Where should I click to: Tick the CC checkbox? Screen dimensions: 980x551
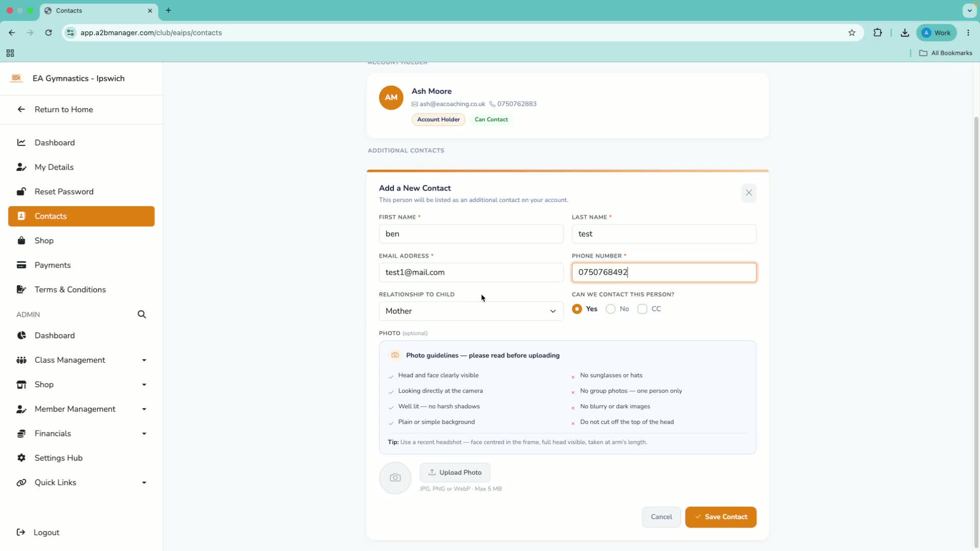pos(642,309)
